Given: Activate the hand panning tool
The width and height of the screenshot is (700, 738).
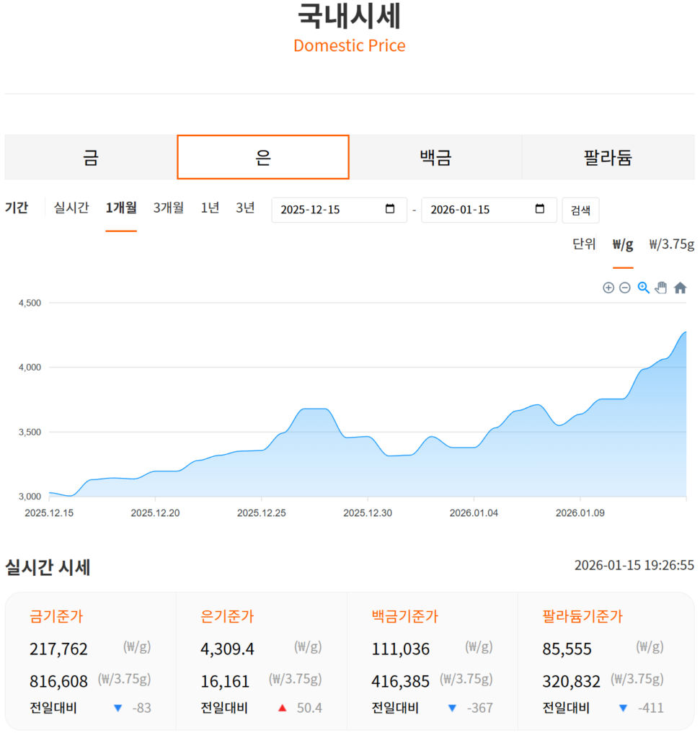Looking at the screenshot, I should 661,288.
